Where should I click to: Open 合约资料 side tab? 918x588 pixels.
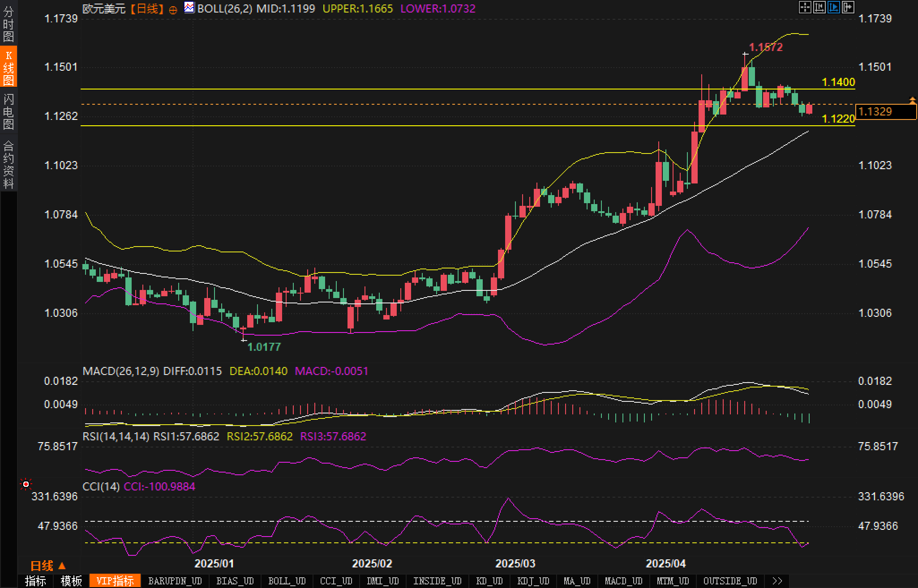pyautogui.click(x=9, y=164)
